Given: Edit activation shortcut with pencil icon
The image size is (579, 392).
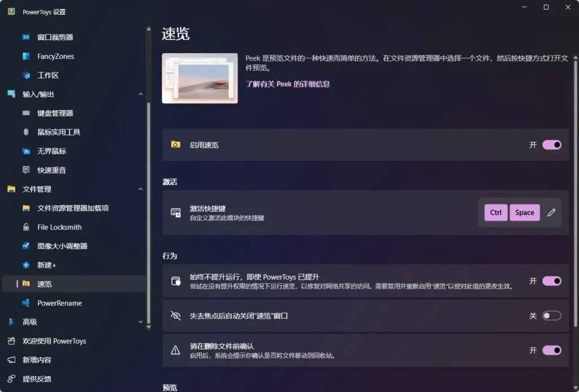Looking at the screenshot, I should [x=551, y=212].
